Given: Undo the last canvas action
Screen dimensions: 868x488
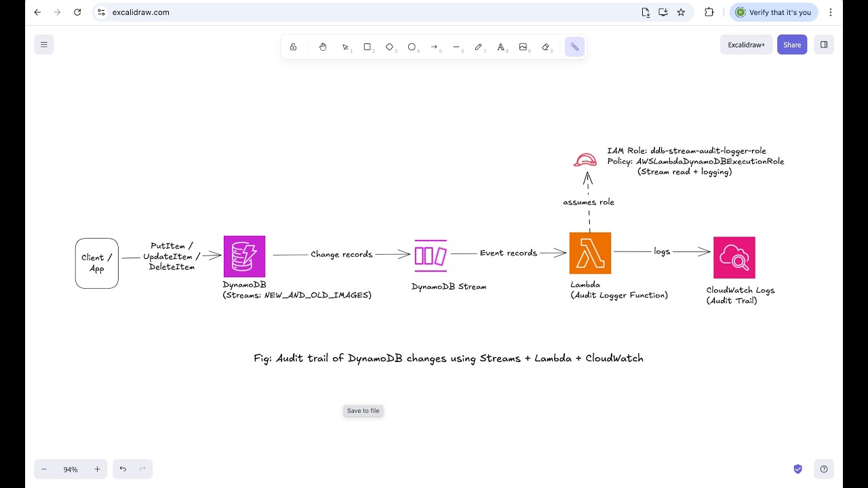Looking at the screenshot, I should click(123, 469).
